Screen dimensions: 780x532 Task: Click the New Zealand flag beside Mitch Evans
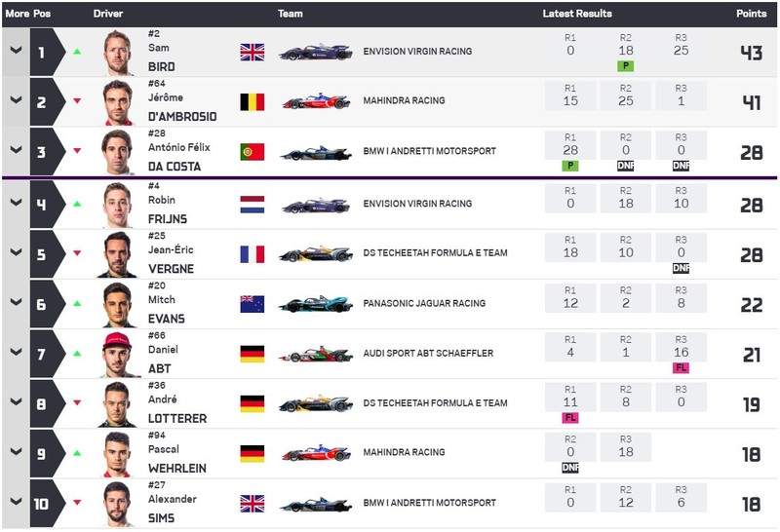point(252,304)
